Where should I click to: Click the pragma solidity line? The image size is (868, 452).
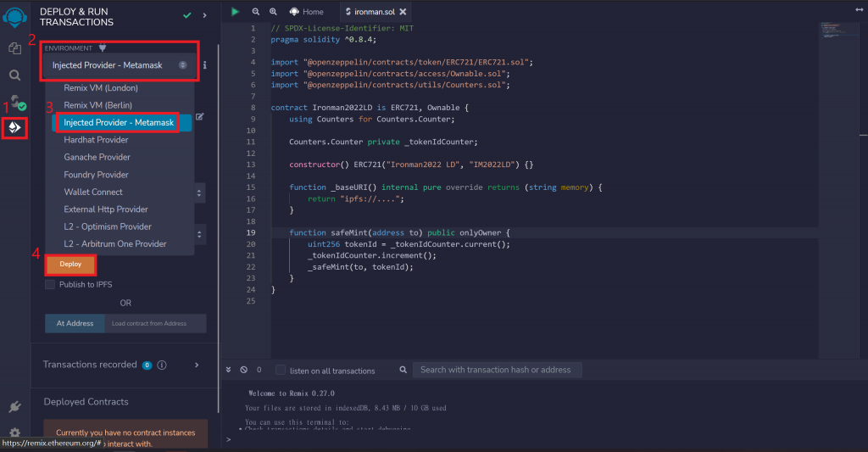click(323, 40)
